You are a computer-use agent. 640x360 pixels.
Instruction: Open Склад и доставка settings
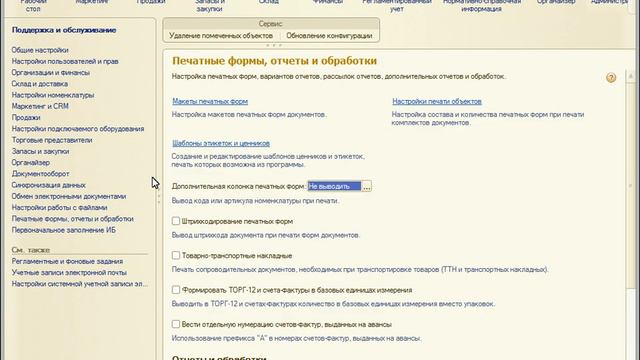40,84
